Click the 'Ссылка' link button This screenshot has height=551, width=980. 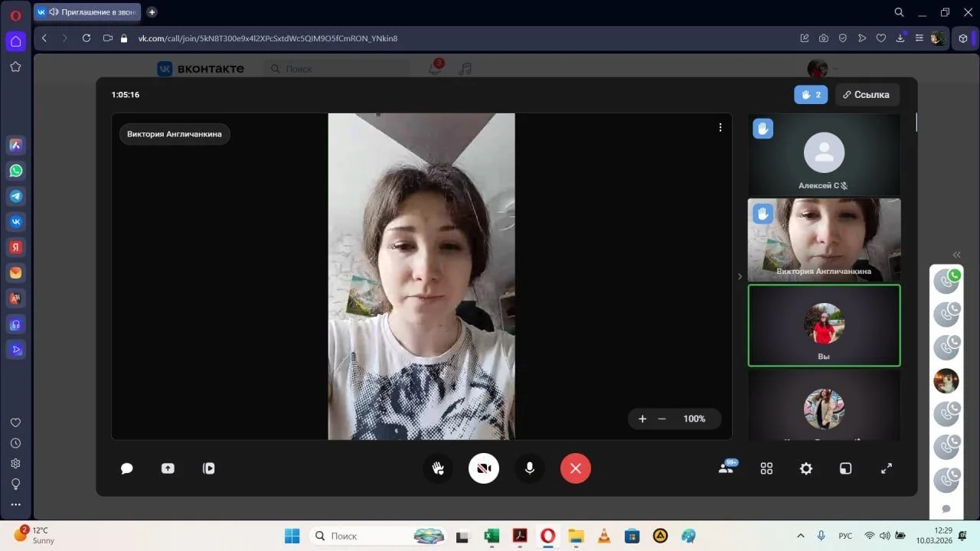click(867, 95)
